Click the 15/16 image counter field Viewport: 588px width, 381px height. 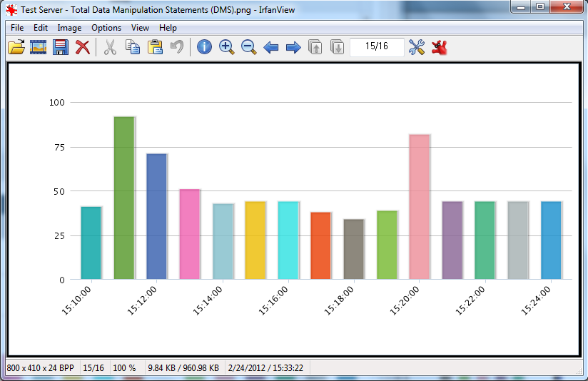click(377, 46)
